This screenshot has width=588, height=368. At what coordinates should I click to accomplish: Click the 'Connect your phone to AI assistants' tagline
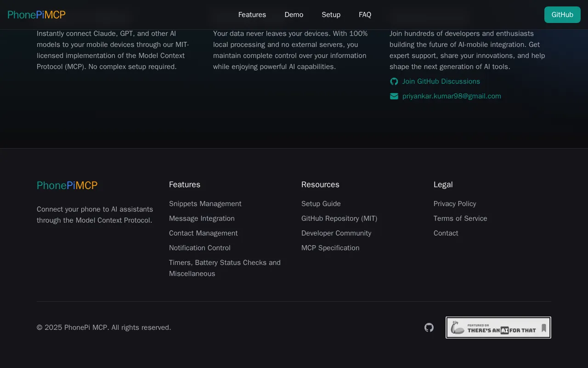95,215
